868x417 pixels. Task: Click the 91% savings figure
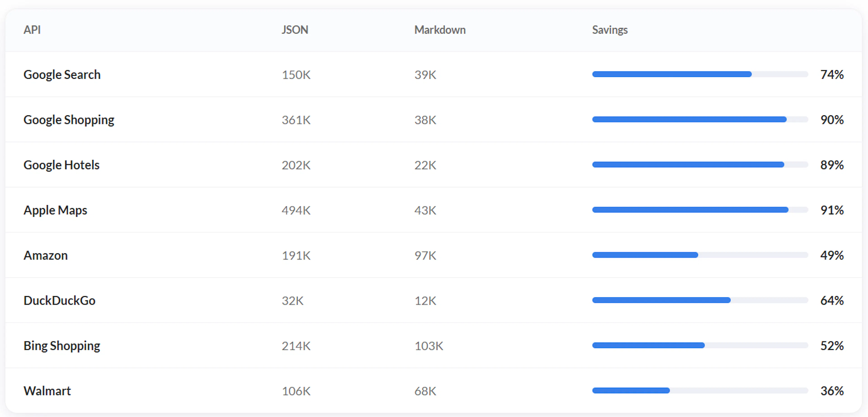[832, 210]
